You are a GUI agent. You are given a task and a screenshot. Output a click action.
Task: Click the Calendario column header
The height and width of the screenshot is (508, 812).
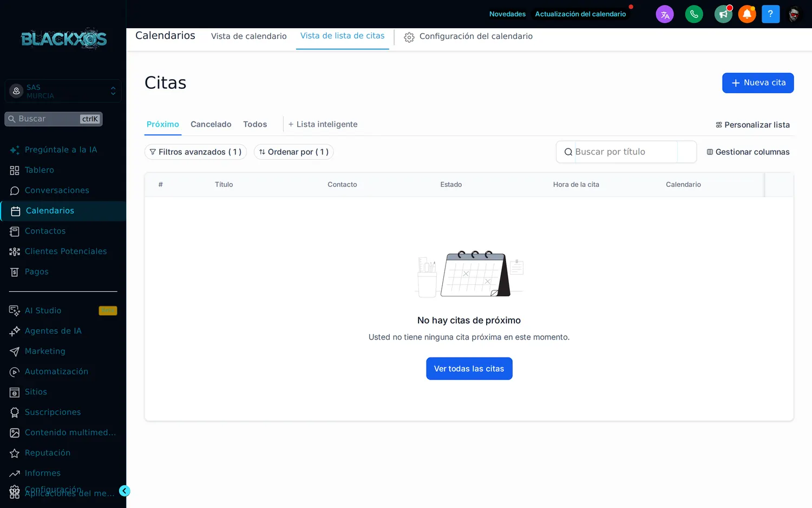pos(683,185)
